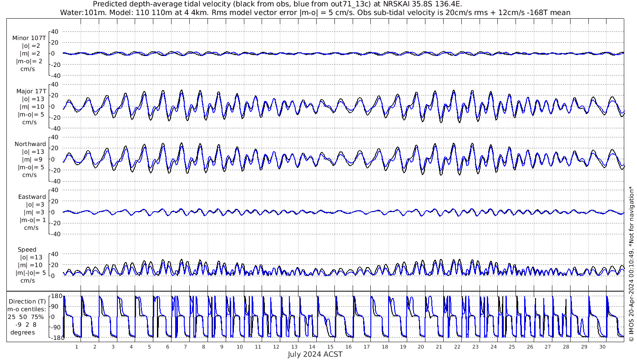This screenshot has height=364, width=637.
Task: Select day 8 on the date axis
Action: click(x=203, y=347)
